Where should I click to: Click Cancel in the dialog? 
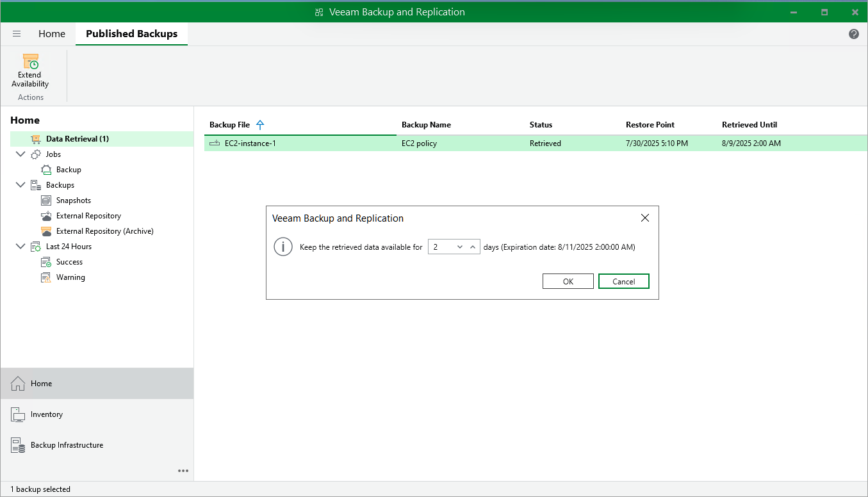point(624,281)
